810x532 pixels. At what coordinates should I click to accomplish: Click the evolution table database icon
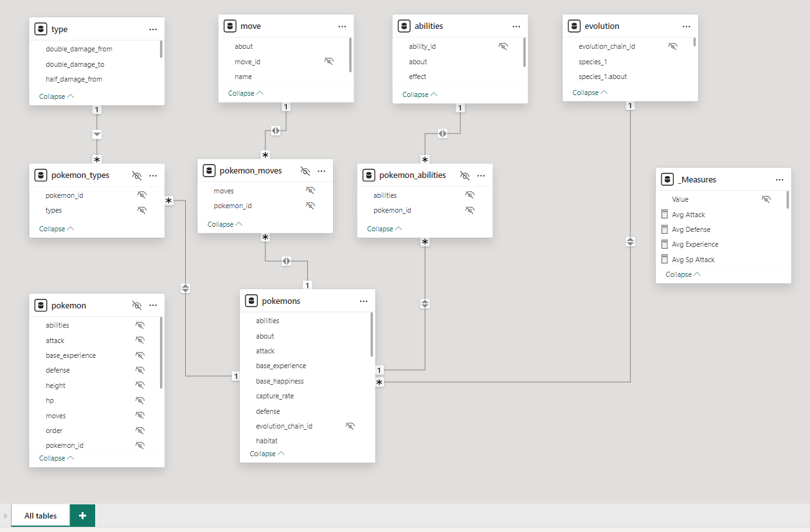tap(574, 26)
